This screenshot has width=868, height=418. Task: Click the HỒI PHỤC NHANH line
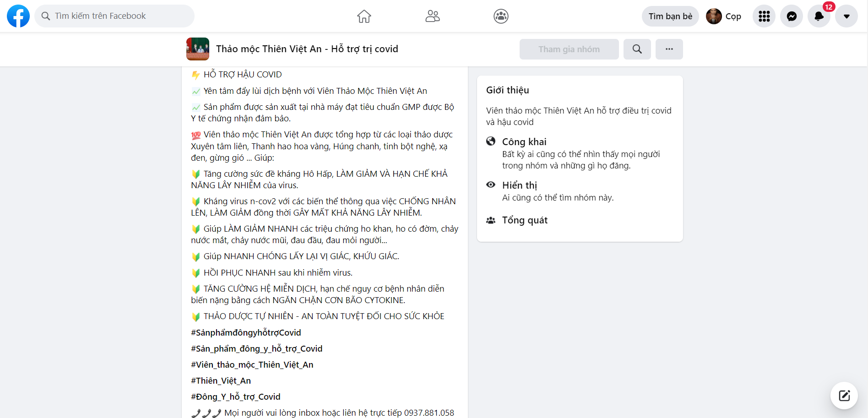(278, 273)
